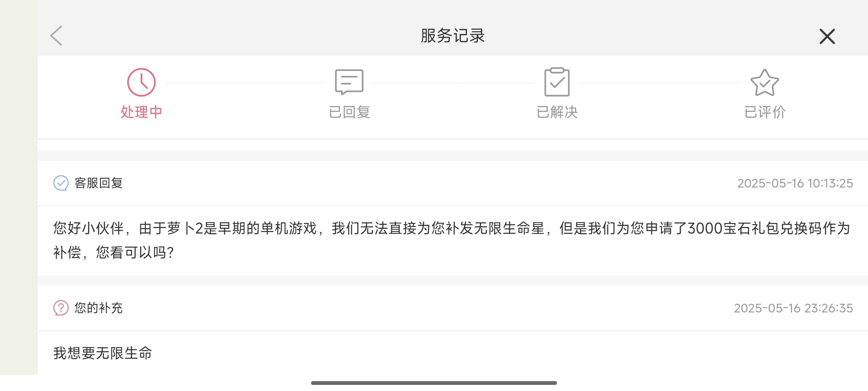Close the 服务记录 page with X

pyautogui.click(x=827, y=37)
